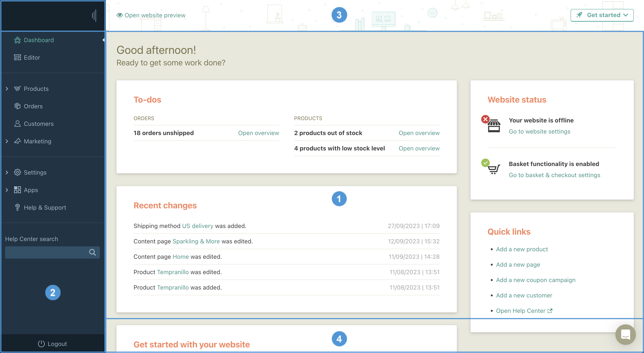
Task: Click the external link icon beside Open Help Center
Action: [x=550, y=311]
